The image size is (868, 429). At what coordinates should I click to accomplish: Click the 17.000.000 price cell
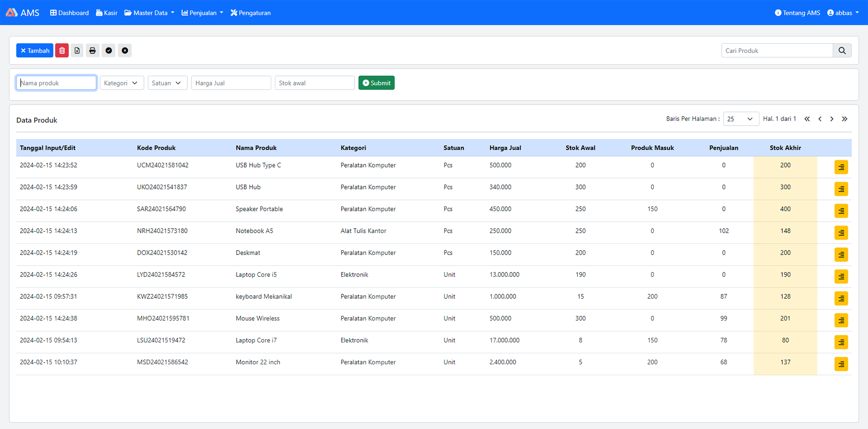505,340
